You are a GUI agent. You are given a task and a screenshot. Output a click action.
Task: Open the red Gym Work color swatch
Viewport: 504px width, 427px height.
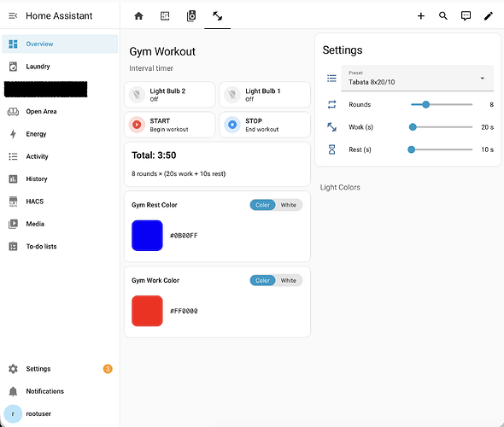pos(147,311)
